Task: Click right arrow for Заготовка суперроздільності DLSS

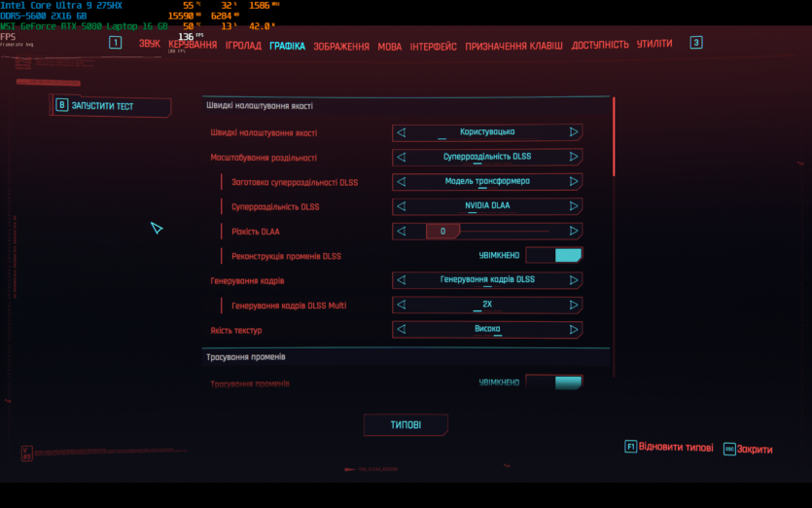Action: pos(574,181)
